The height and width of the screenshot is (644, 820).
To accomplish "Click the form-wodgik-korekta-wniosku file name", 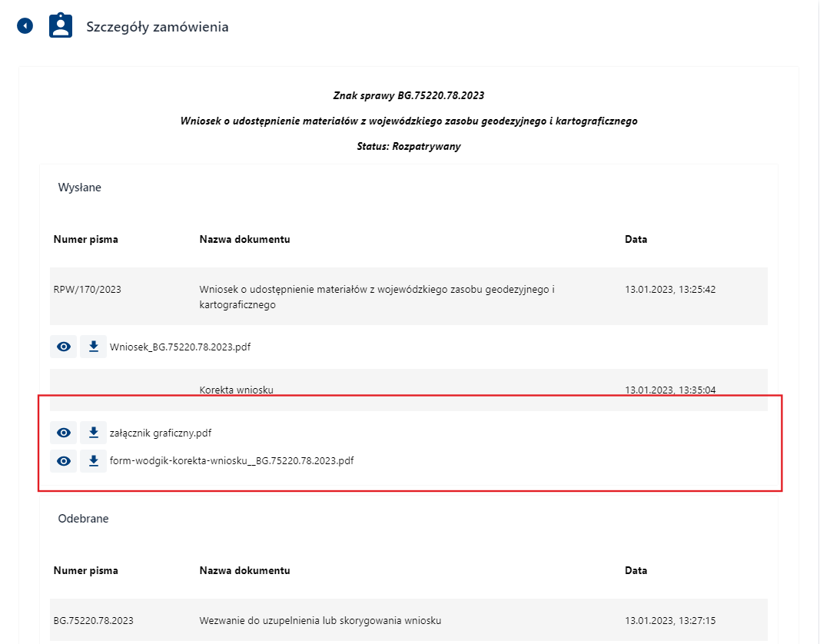I will 231,461.
